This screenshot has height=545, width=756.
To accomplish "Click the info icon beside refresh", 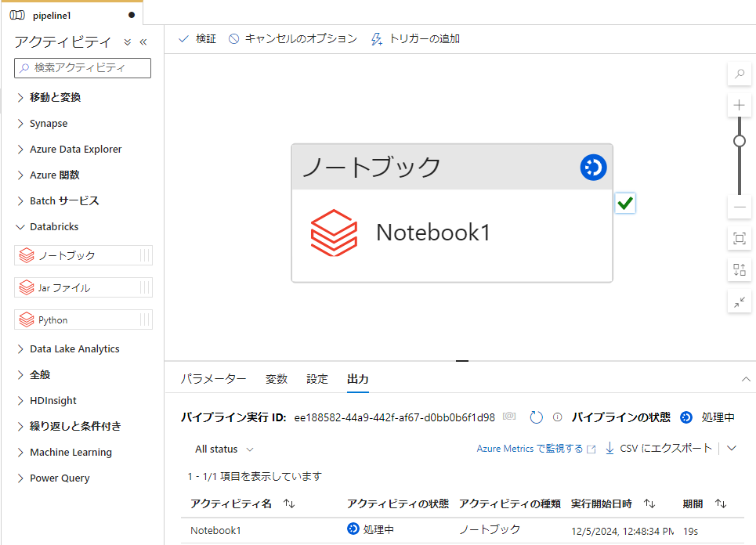I will click(x=557, y=417).
